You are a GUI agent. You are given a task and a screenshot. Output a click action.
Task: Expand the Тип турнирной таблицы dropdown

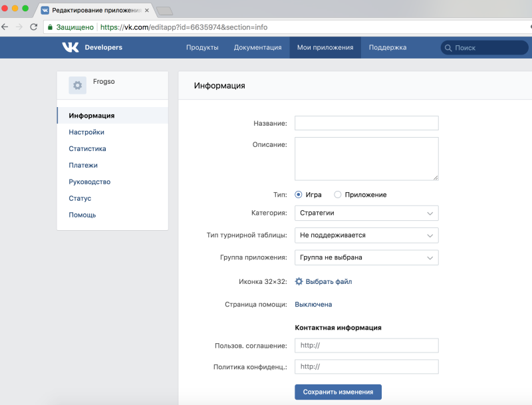click(366, 235)
